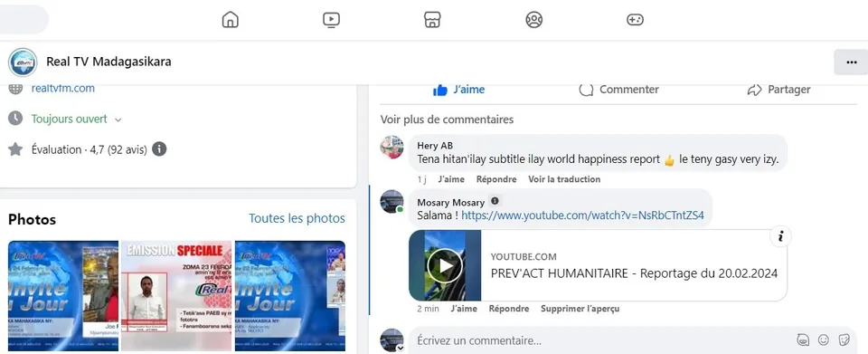Open the Gaming controller icon
The width and height of the screenshot is (868, 354).
pyautogui.click(x=635, y=20)
